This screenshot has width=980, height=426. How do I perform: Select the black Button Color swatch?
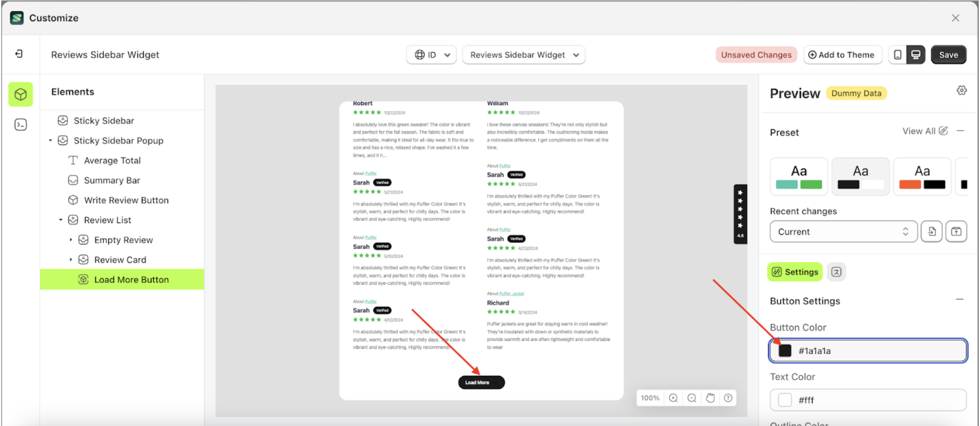[784, 351]
